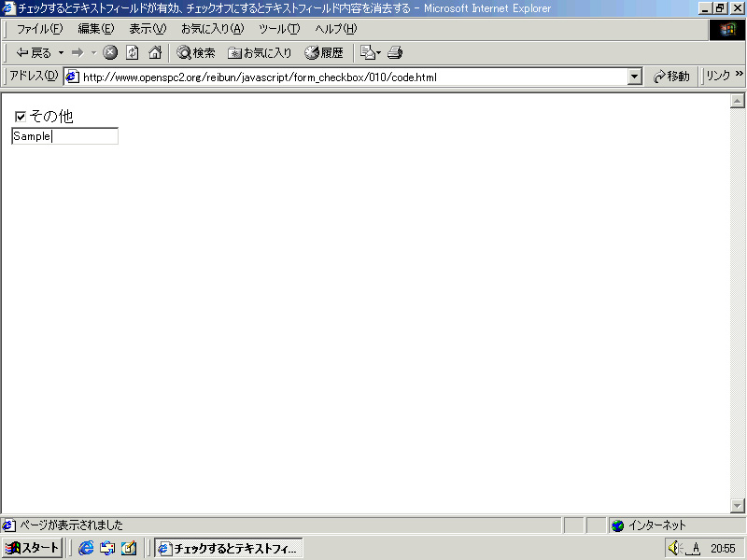Click the vertical scrollbar up arrow
This screenshot has width=747, height=560.
(737, 101)
